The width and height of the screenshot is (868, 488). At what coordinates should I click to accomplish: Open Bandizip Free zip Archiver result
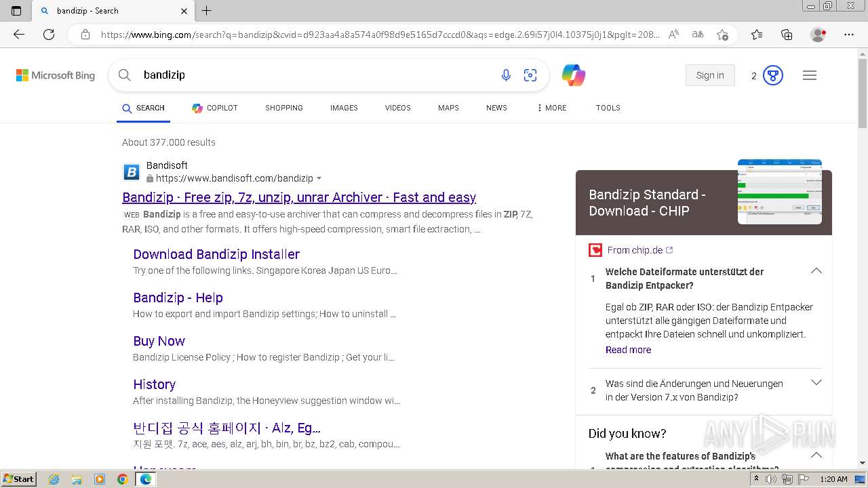(x=299, y=197)
